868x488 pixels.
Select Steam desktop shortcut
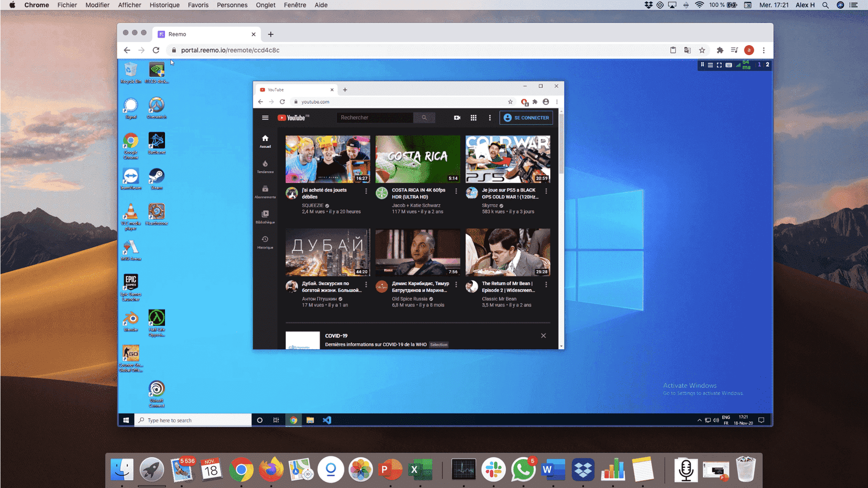(157, 179)
